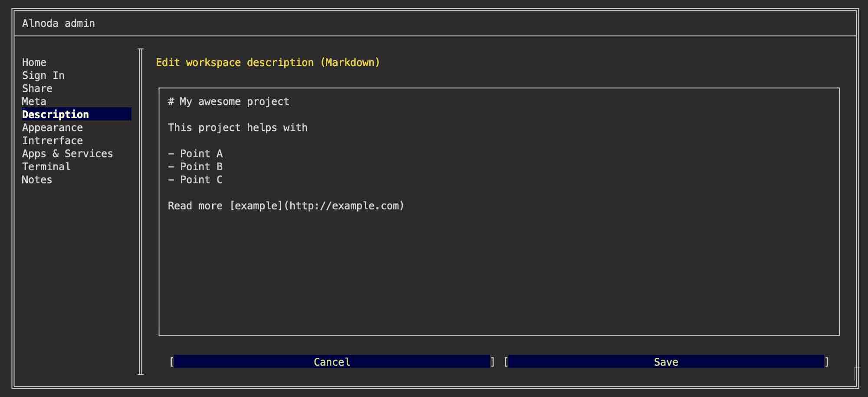Viewport: 868px width, 397px height.
Task: Click the 'This project helps with' line
Action: click(x=238, y=128)
